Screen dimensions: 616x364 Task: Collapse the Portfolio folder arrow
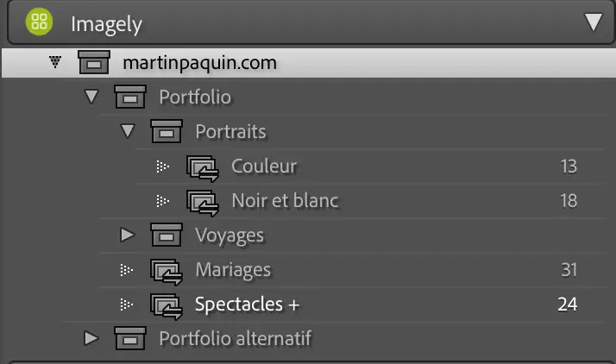click(x=91, y=97)
